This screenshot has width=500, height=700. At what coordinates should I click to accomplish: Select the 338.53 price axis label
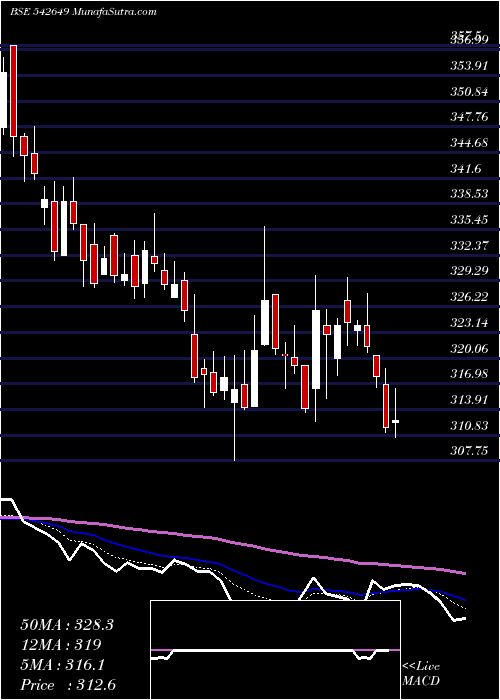tap(468, 195)
